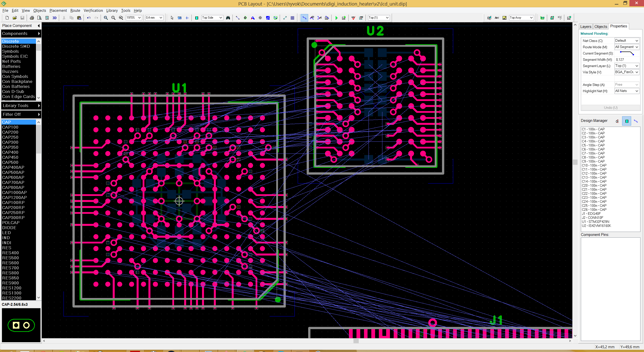The image size is (644, 352).
Task: Open the Verification menu
Action: pos(93,11)
